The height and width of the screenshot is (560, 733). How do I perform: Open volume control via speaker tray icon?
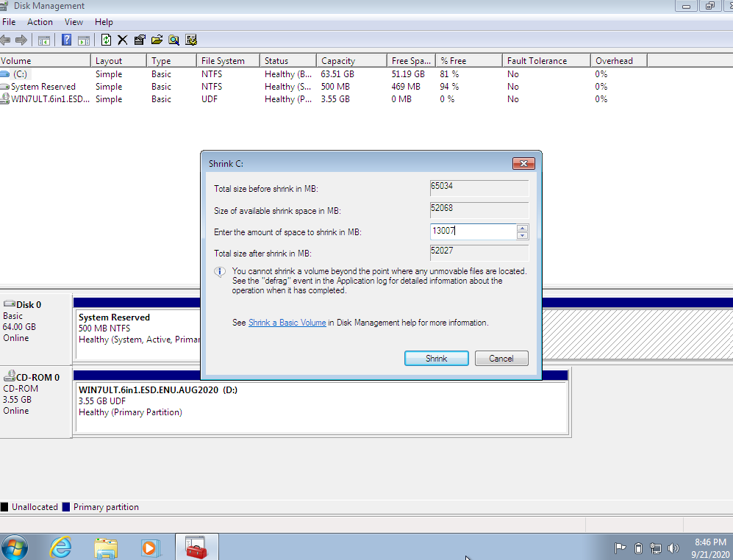(673, 548)
